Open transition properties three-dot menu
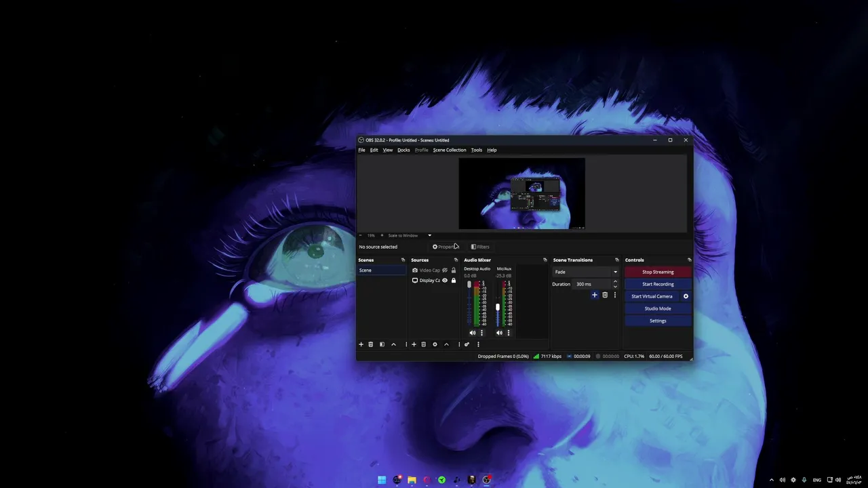The height and width of the screenshot is (488, 868). pos(615,295)
